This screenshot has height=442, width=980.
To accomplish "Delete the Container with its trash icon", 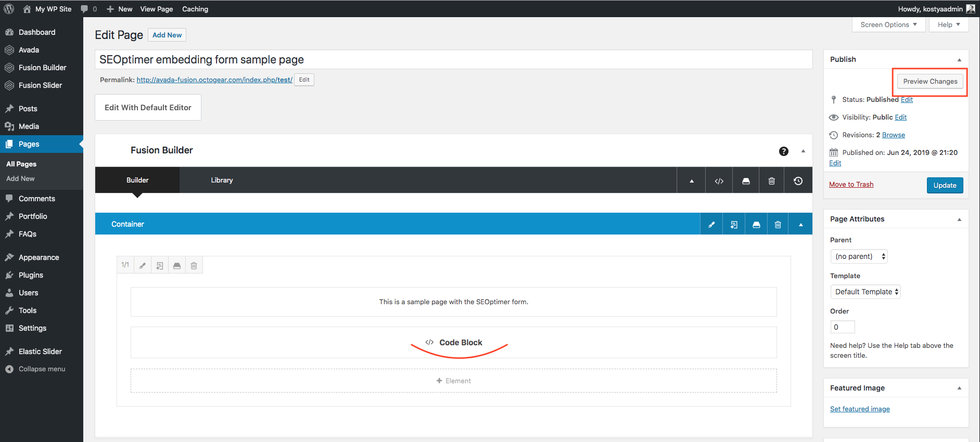I will coord(778,225).
